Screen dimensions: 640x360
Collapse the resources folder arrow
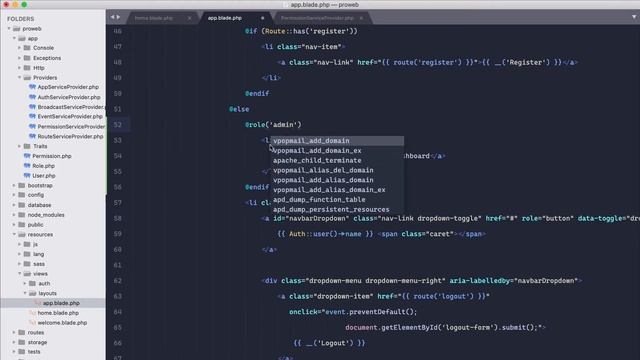[x=14, y=234]
